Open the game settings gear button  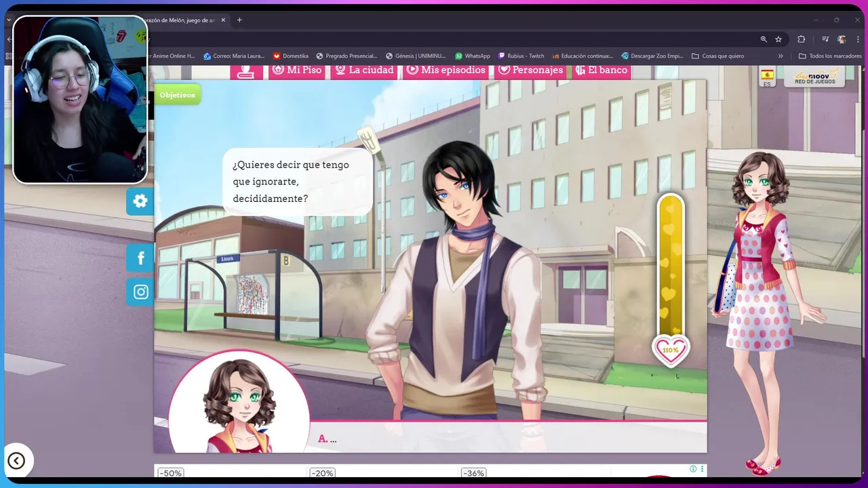point(140,201)
